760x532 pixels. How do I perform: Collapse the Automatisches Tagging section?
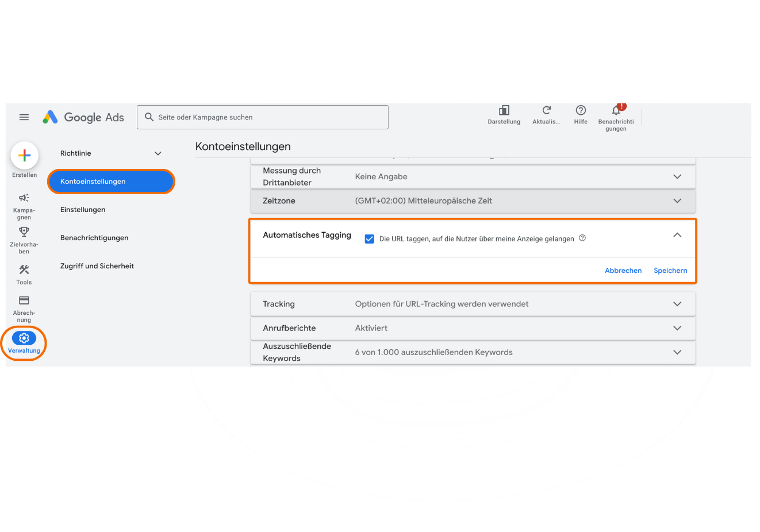(677, 235)
